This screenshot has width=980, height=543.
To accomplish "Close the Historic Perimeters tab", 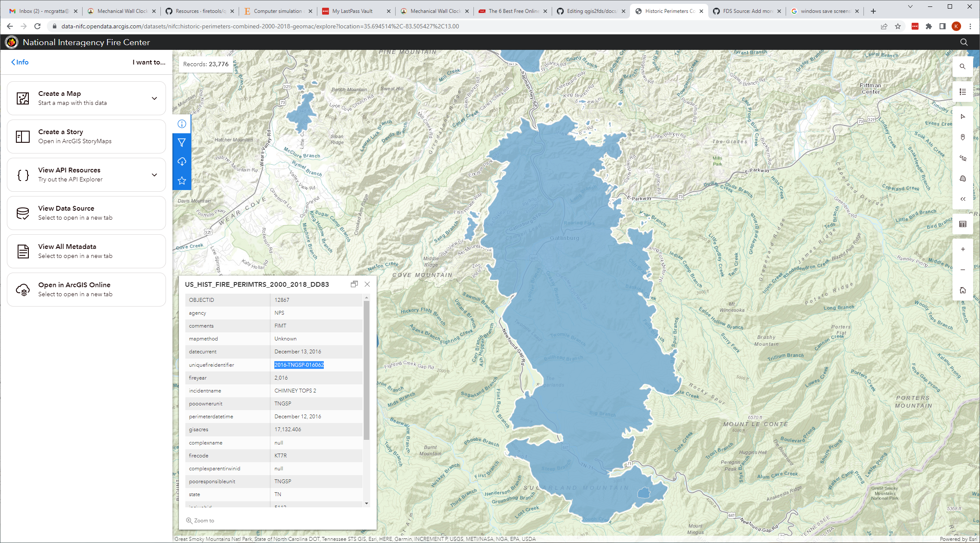I will click(701, 11).
